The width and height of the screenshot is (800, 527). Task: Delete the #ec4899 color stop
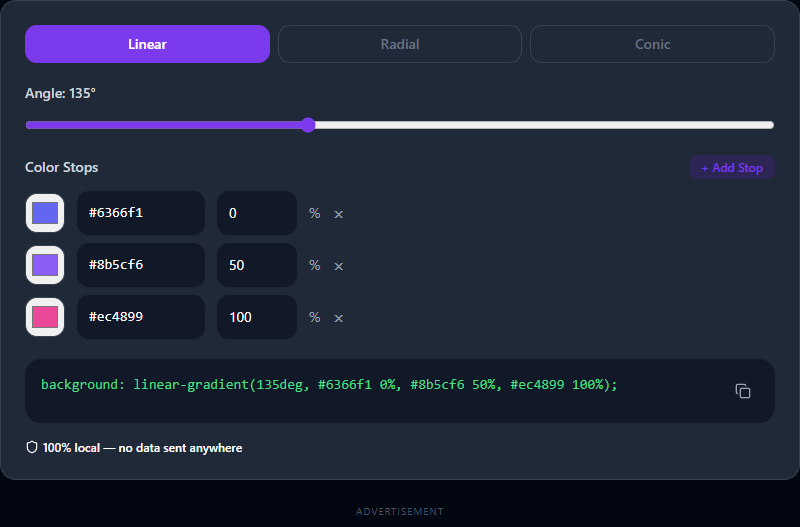tap(338, 318)
